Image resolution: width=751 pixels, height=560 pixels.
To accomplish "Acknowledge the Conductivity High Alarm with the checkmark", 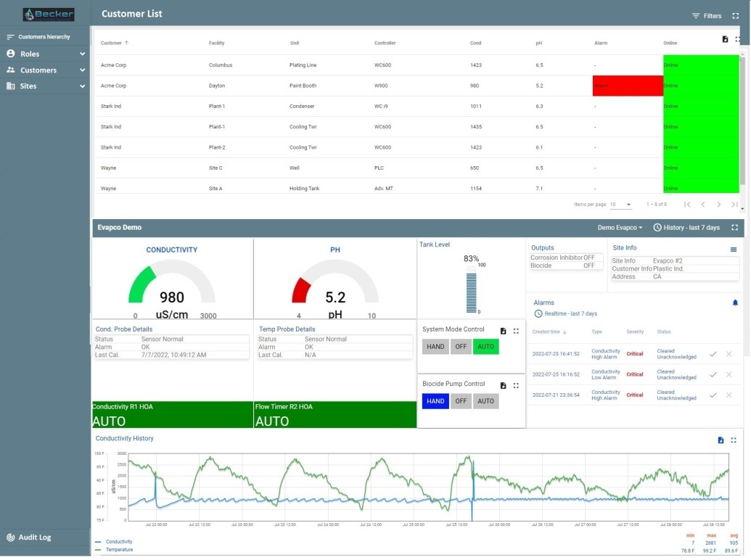I will [715, 354].
